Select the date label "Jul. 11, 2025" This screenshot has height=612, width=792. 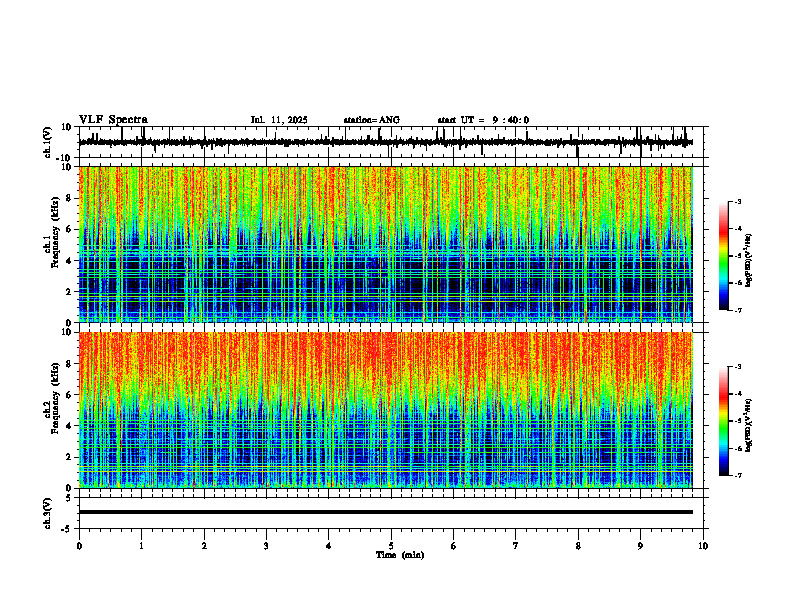click(x=279, y=120)
